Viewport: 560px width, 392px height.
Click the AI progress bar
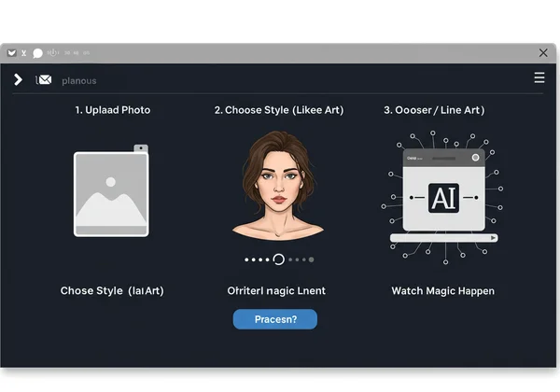[x=444, y=238]
